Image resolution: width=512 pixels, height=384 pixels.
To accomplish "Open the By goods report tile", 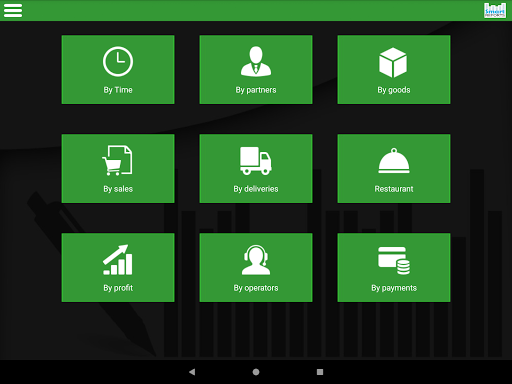I will pyautogui.click(x=394, y=70).
